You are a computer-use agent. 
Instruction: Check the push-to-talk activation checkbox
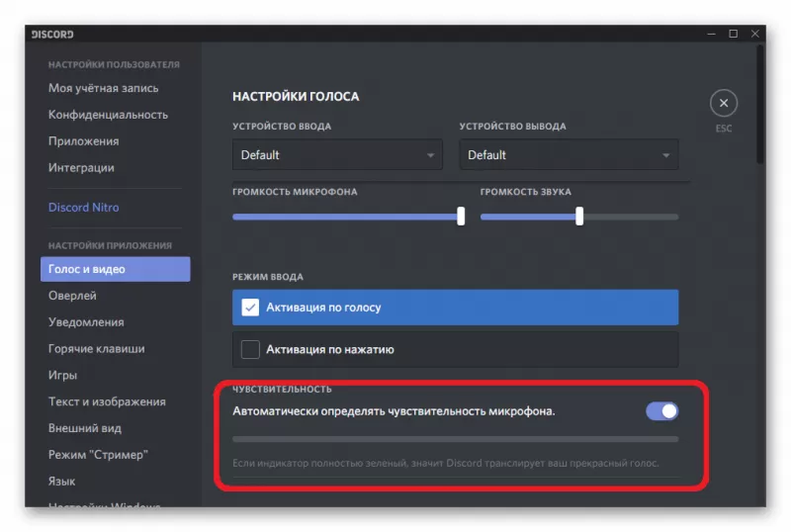(250, 349)
